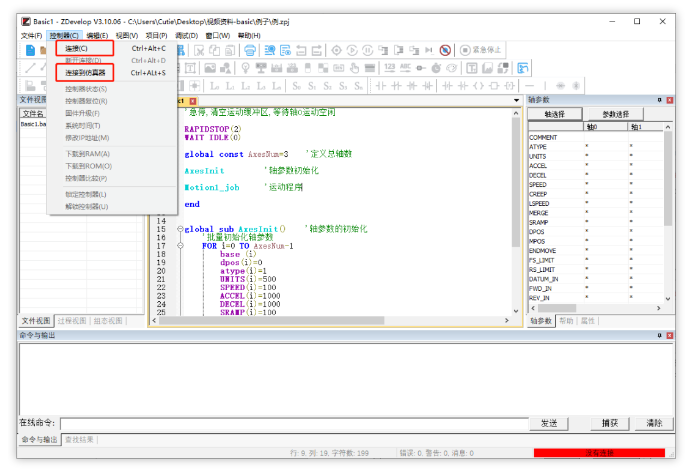Viewport: 690px width, 470px height.
Task: Click the red connection status indicator
Action: (599, 453)
